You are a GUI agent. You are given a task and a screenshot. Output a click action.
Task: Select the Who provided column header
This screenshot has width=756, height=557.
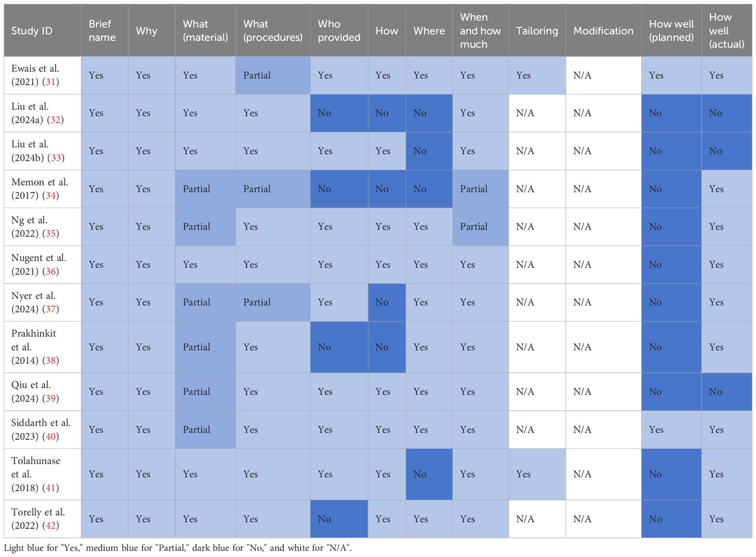339,31
